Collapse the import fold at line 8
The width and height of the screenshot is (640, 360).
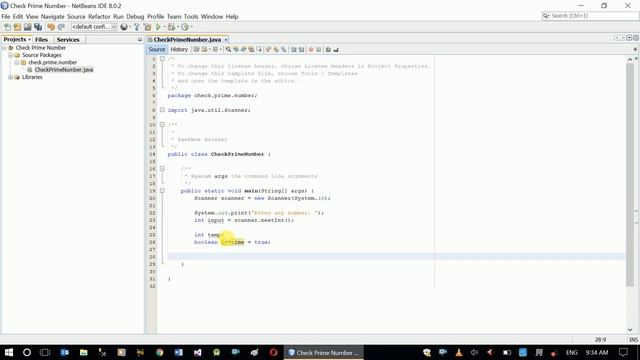(x=162, y=110)
